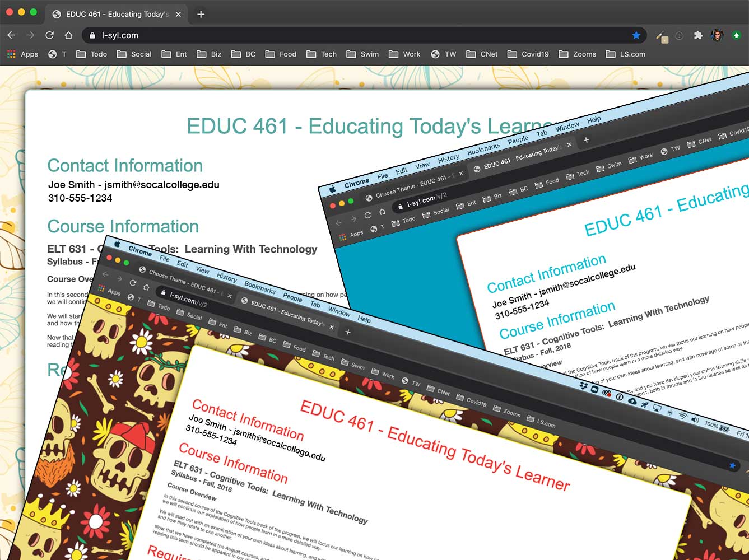
Task: Click the volume icon in the skull-theme menu bar
Action: [x=695, y=419]
